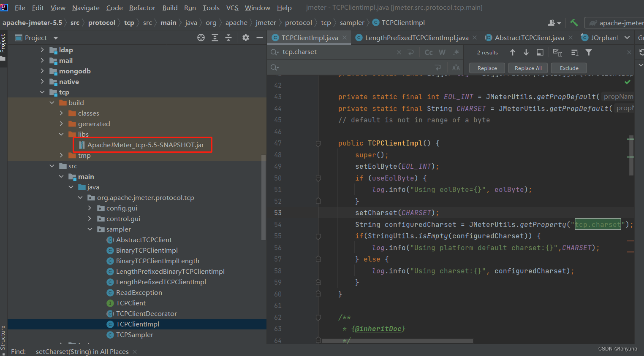Open the Navigate menu

point(86,8)
